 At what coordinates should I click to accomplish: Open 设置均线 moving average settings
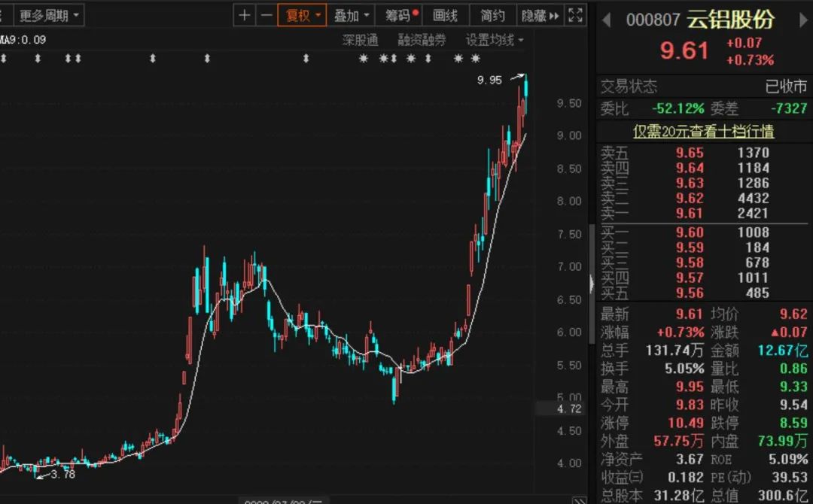click(x=494, y=40)
